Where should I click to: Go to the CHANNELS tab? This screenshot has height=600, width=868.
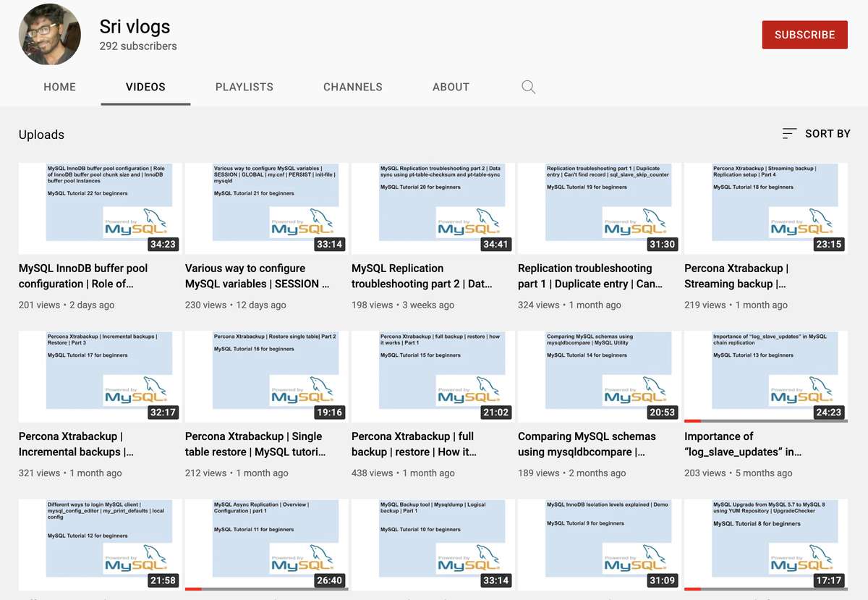coord(353,87)
